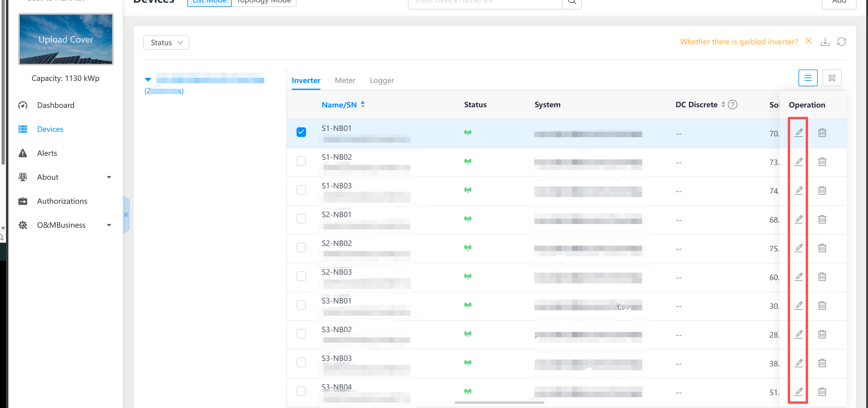
Task: Refresh the device list
Action: tap(841, 42)
